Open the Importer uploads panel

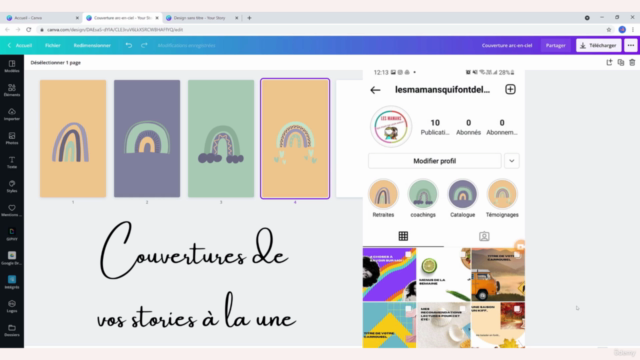click(12, 114)
